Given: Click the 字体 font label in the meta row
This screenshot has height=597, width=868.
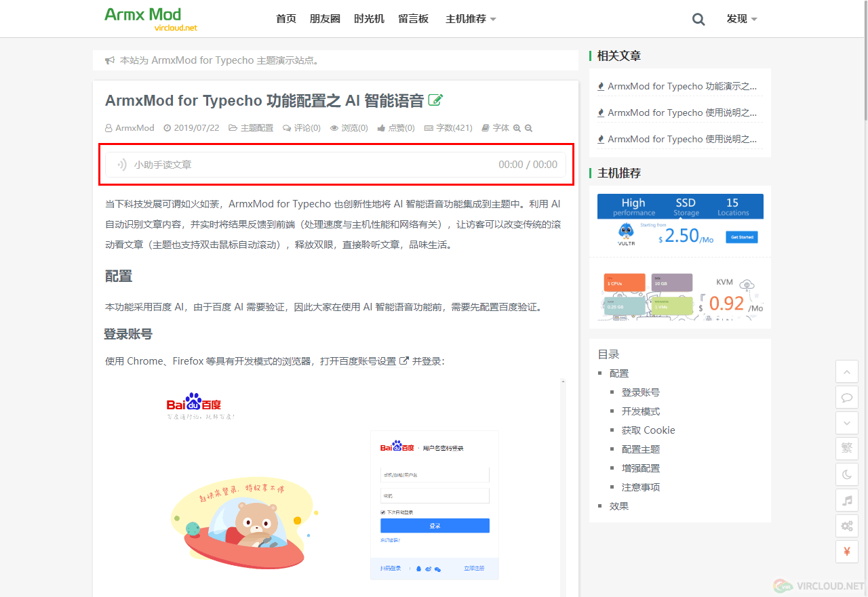Looking at the screenshot, I should point(500,128).
